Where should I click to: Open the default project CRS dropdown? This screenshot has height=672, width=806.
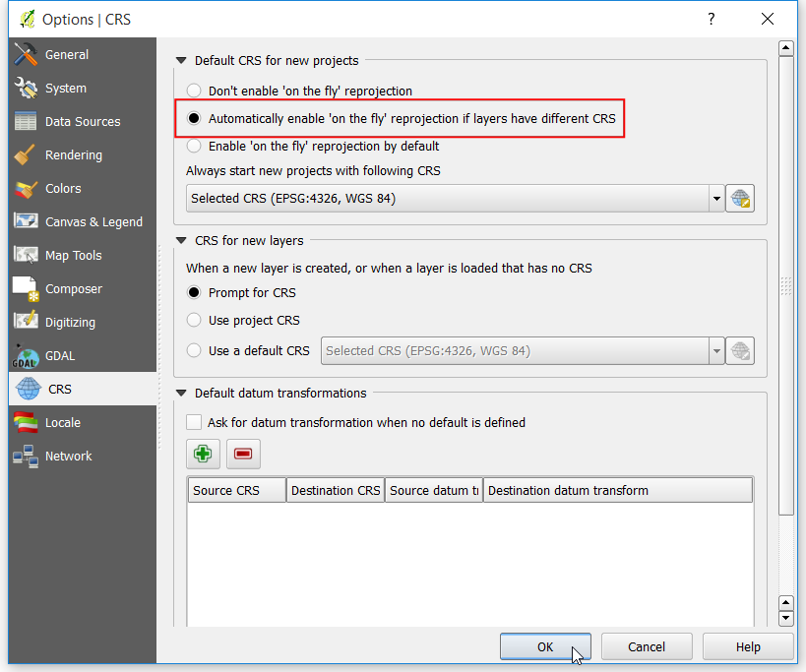[x=455, y=199]
